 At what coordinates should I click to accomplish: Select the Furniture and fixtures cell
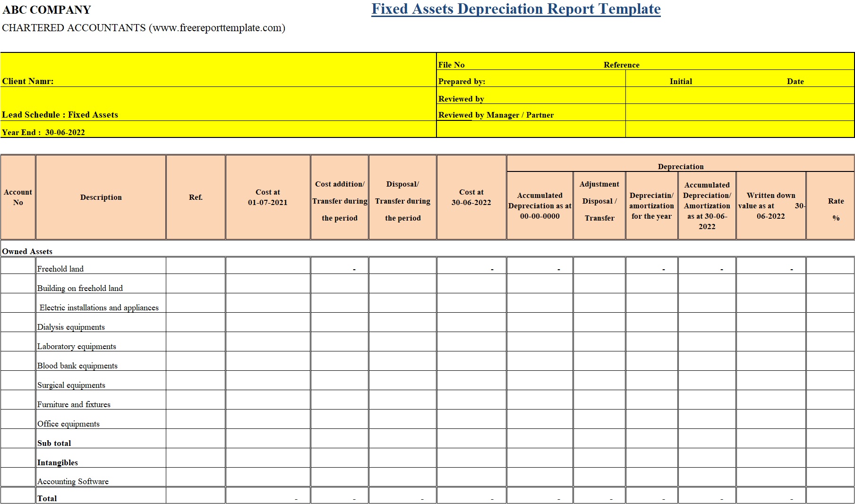101,400
